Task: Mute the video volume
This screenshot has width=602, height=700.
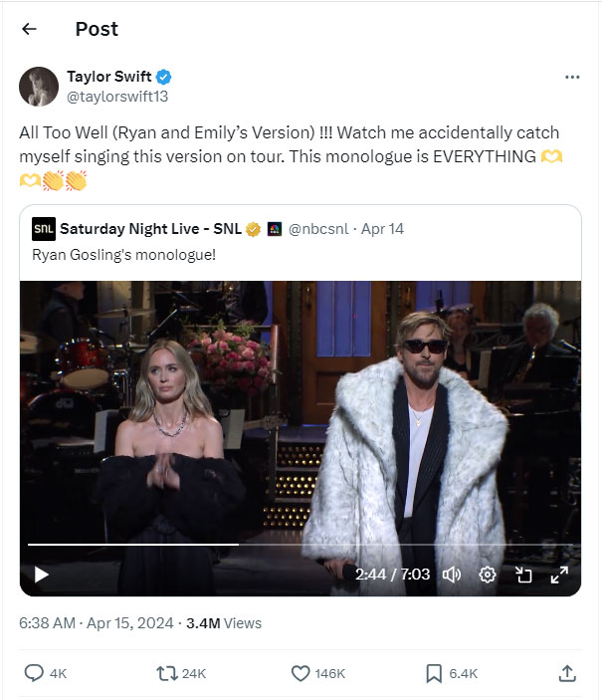Action: (451, 575)
